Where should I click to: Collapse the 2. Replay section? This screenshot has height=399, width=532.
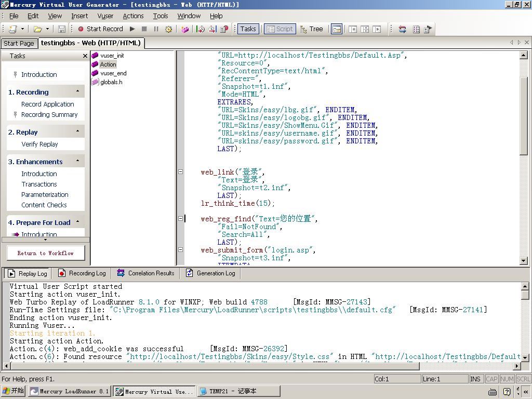coord(78,131)
